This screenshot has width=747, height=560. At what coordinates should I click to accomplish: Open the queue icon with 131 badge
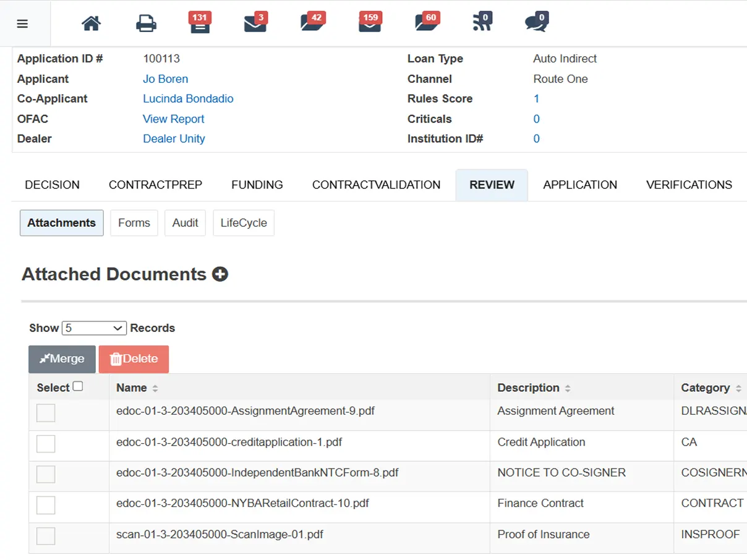(x=200, y=23)
